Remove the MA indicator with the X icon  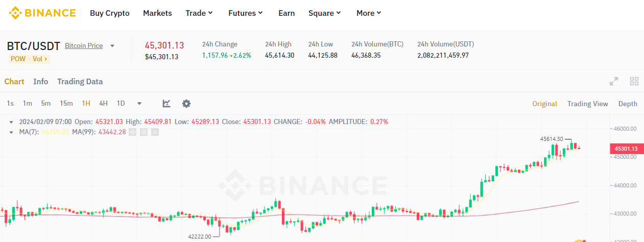(x=155, y=132)
